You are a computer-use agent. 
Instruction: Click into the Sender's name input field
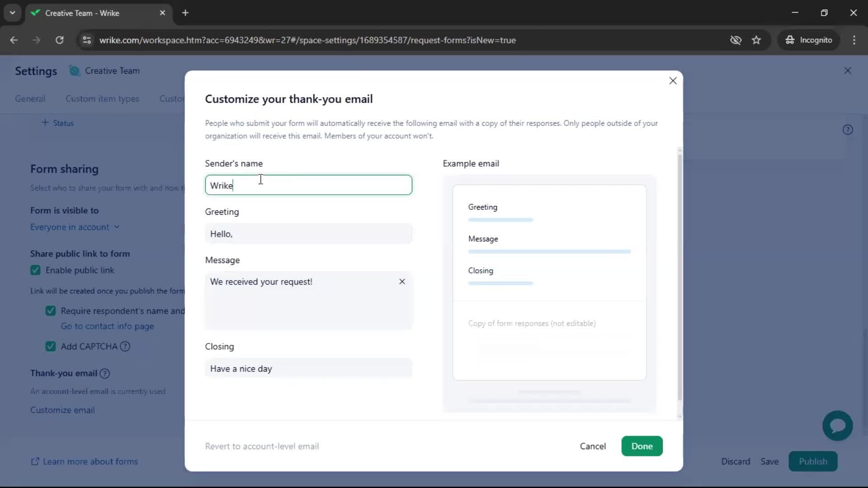click(x=308, y=185)
